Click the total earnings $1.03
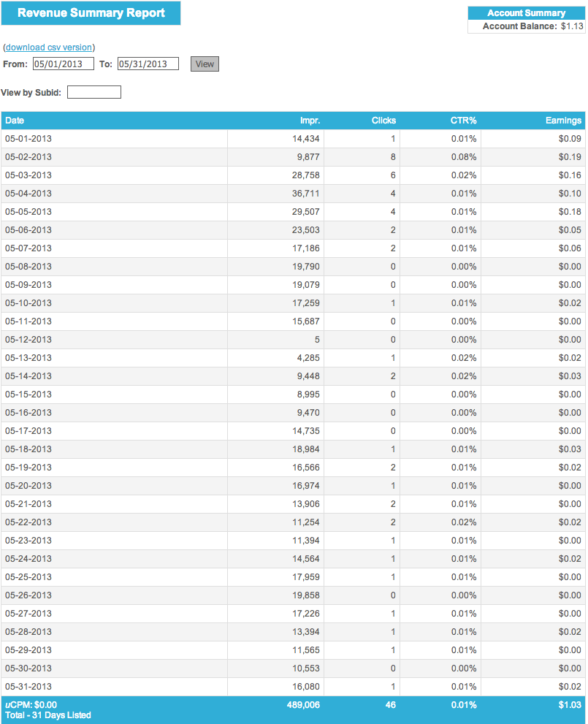This screenshot has width=588, height=724. click(570, 705)
